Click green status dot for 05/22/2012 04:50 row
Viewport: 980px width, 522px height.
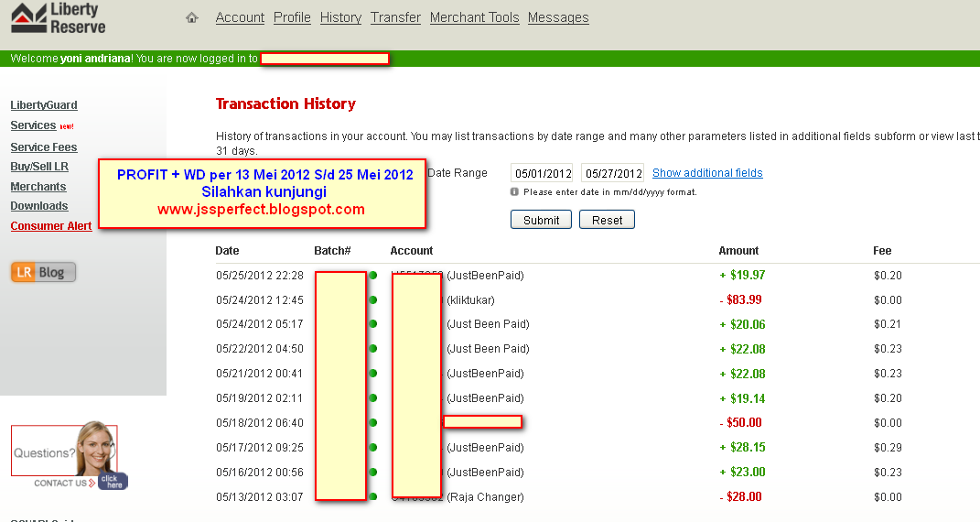(x=373, y=349)
